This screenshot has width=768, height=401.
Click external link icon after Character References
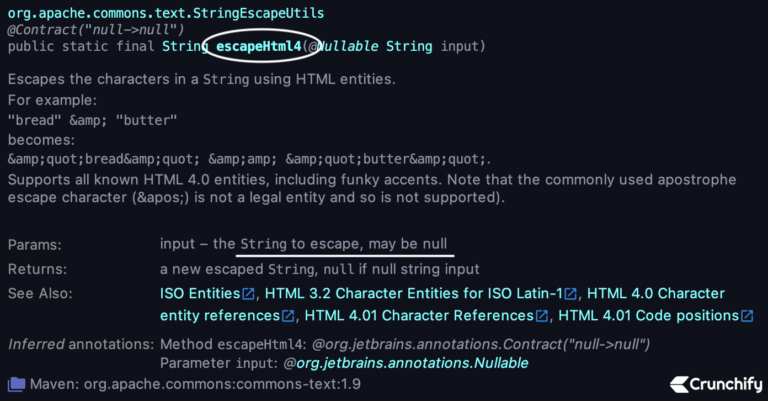(542, 316)
